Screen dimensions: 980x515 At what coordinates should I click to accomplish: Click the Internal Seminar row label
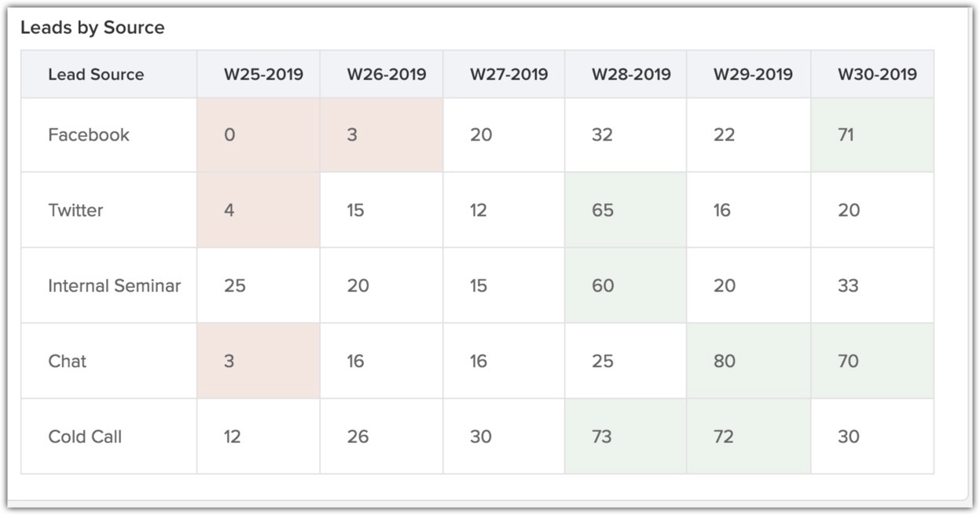[x=114, y=285]
